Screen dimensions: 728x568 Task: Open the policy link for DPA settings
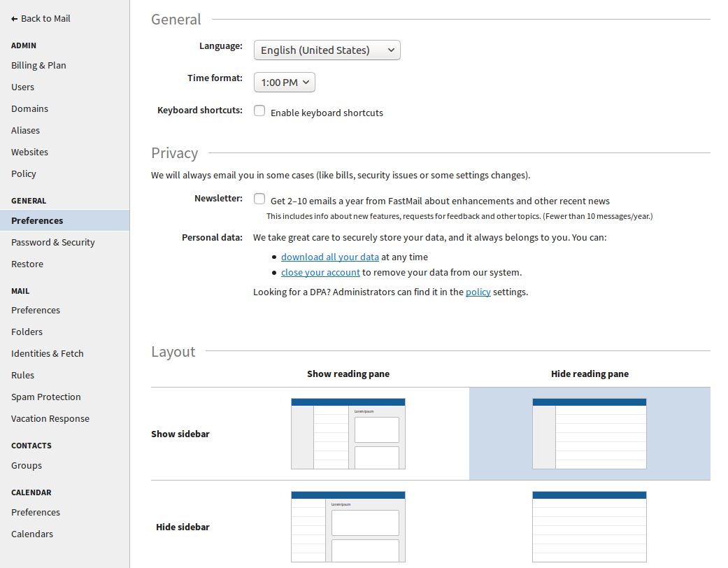[478, 292]
